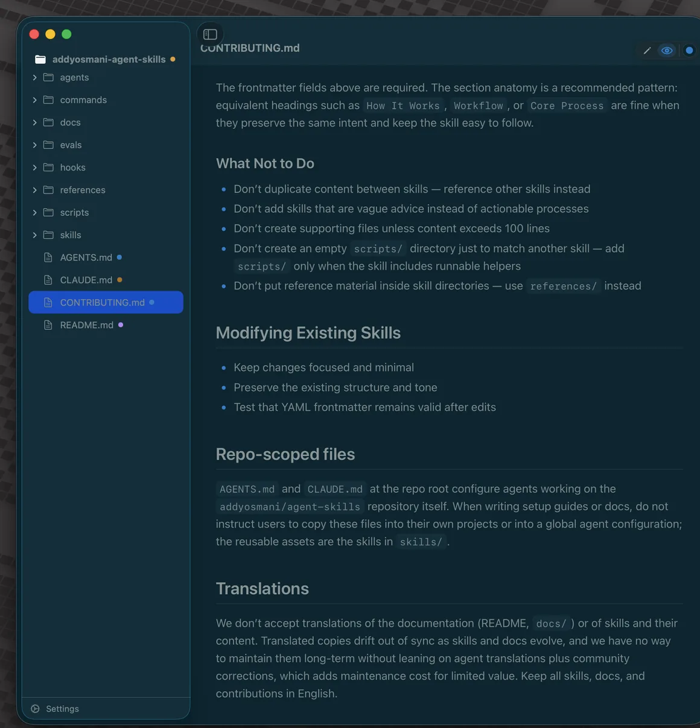This screenshot has height=728, width=700.
Task: Select CONTRIBUTING.md in the file tree
Action: [106, 303]
